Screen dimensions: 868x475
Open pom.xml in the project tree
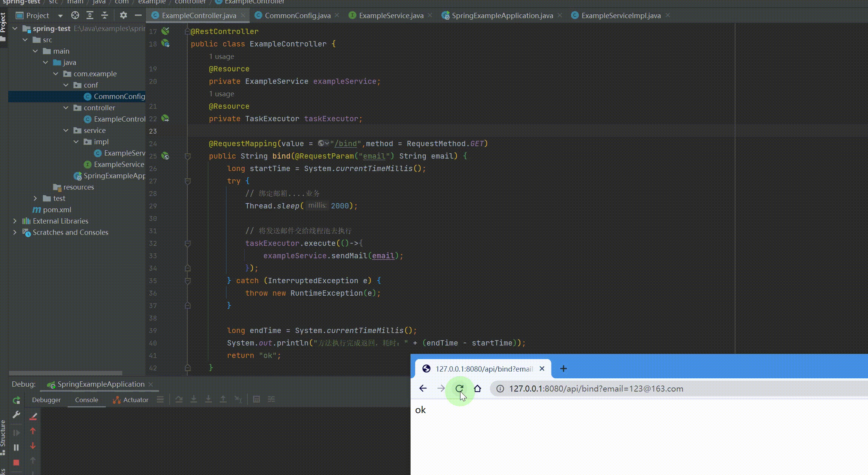pos(57,210)
